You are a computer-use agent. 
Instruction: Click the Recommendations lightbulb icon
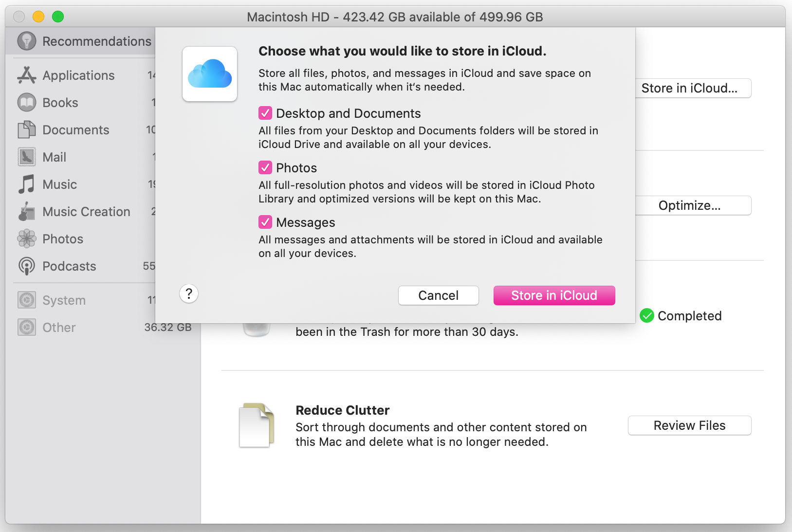click(27, 41)
